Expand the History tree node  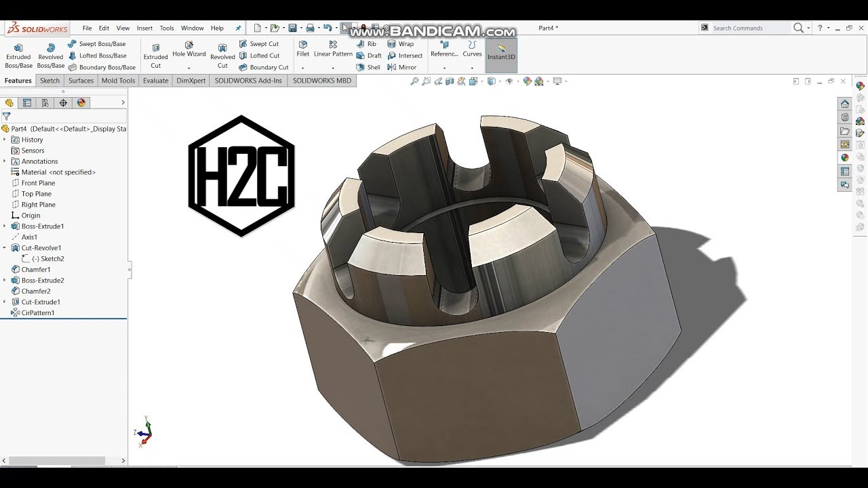pyautogui.click(x=5, y=140)
